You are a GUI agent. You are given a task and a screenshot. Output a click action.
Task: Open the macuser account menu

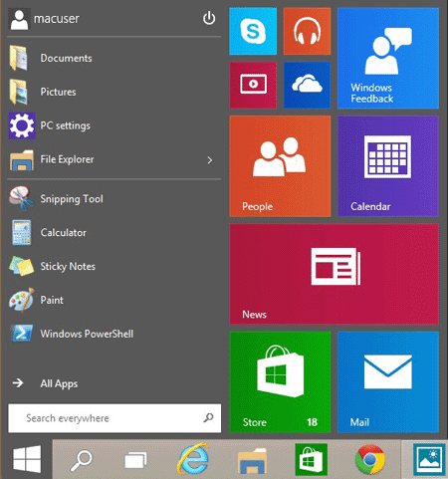pos(45,19)
